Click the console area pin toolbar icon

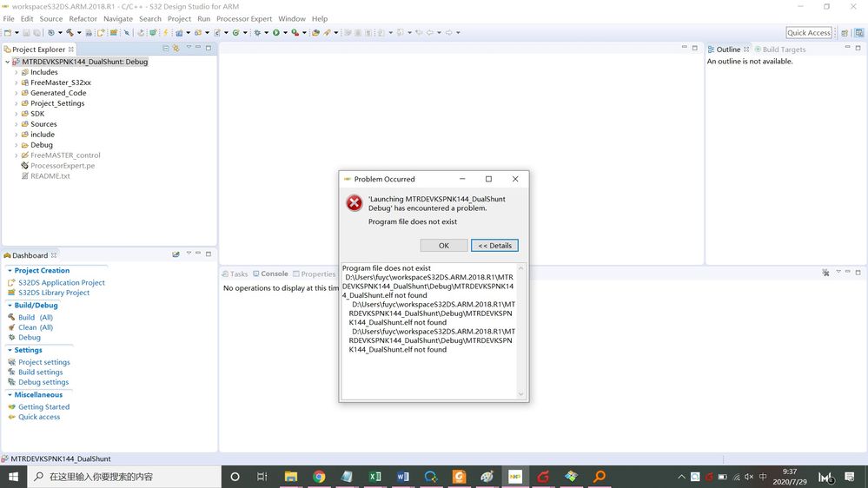(x=825, y=272)
